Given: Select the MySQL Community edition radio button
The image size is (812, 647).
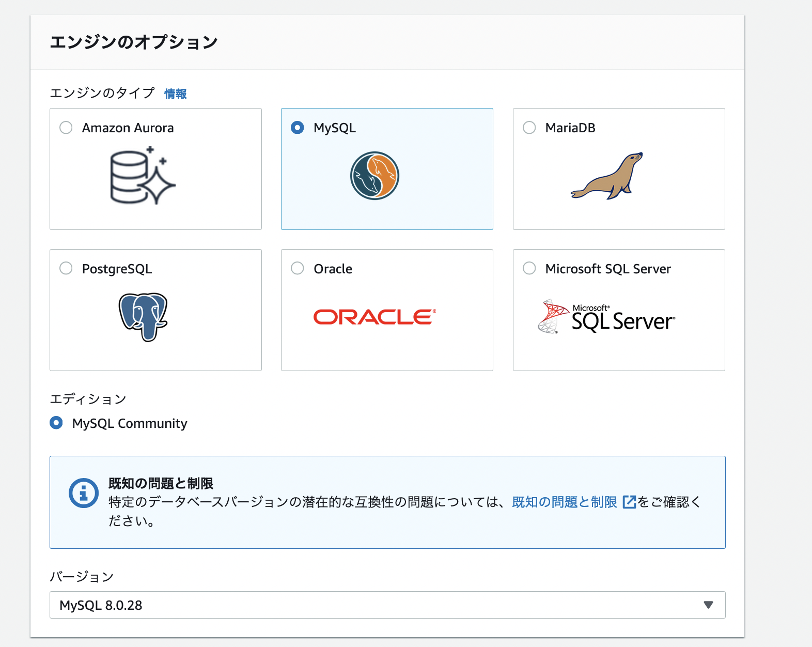Looking at the screenshot, I should (56, 423).
